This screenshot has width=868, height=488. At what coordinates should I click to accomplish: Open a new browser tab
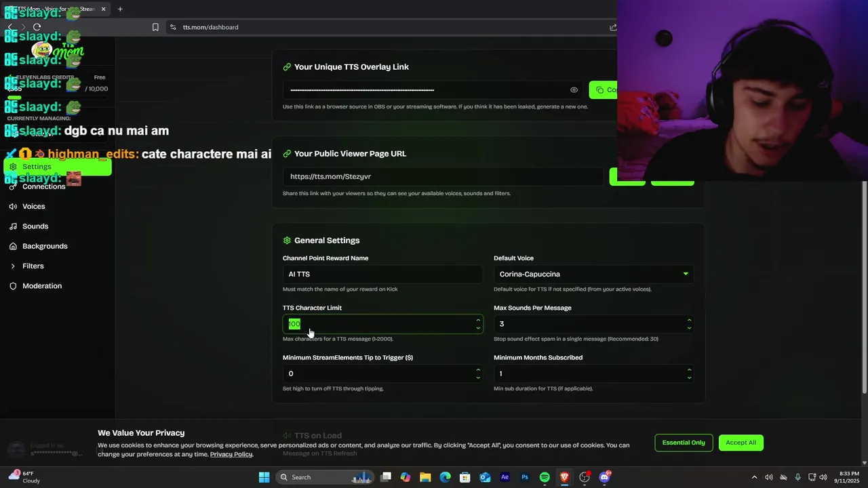tap(120, 9)
